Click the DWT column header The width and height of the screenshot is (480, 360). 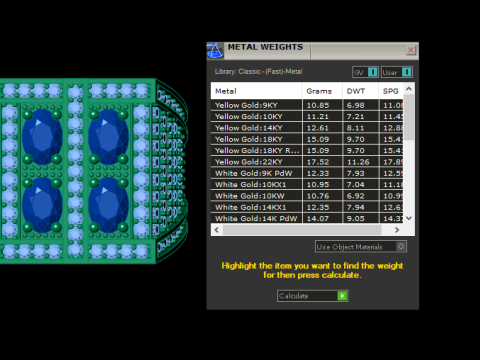(x=360, y=91)
